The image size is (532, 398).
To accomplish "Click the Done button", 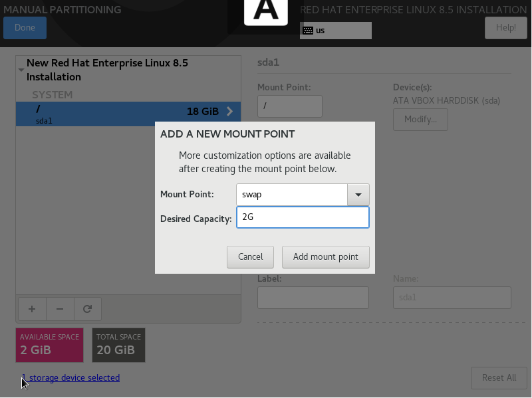I will [25, 28].
